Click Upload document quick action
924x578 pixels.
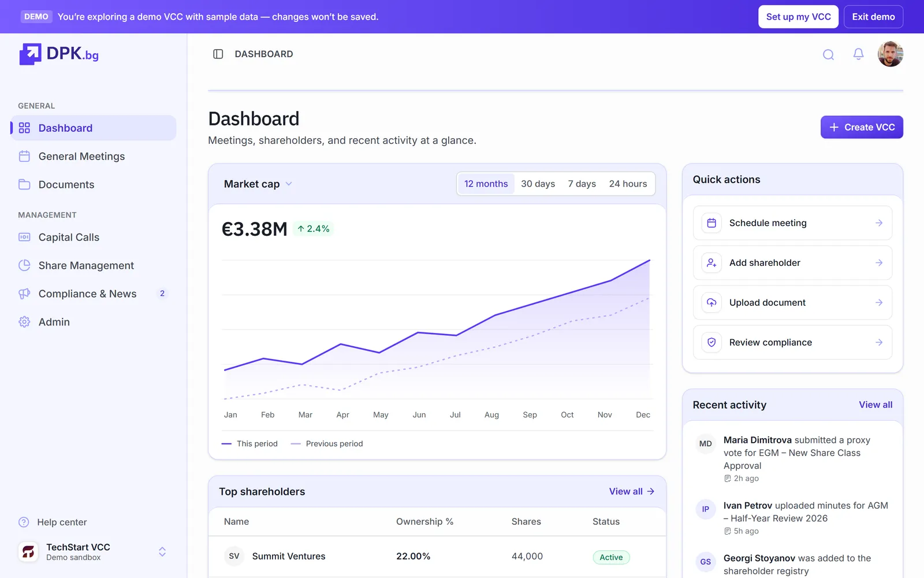792,302
